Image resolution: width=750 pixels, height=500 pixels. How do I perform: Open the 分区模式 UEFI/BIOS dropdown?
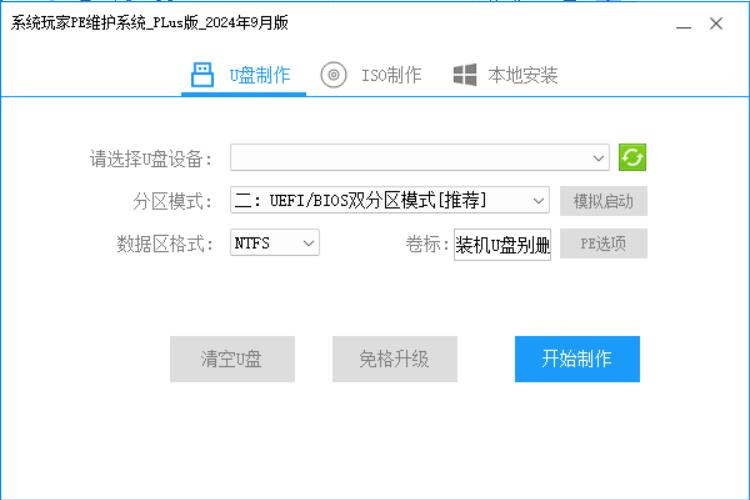(x=389, y=201)
